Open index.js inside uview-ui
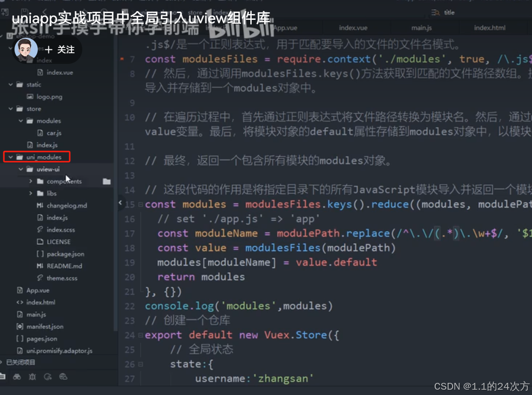The image size is (532, 395). (x=57, y=217)
